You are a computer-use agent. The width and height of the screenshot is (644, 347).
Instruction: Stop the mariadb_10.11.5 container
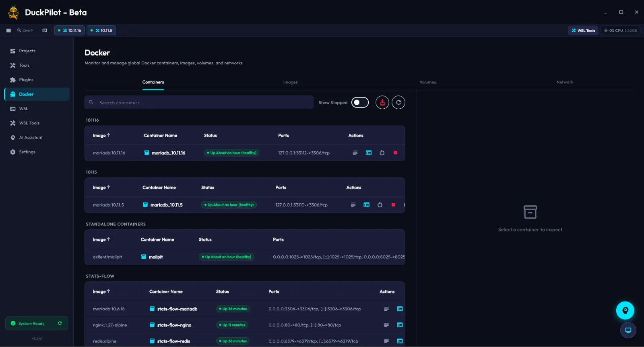pyautogui.click(x=393, y=205)
